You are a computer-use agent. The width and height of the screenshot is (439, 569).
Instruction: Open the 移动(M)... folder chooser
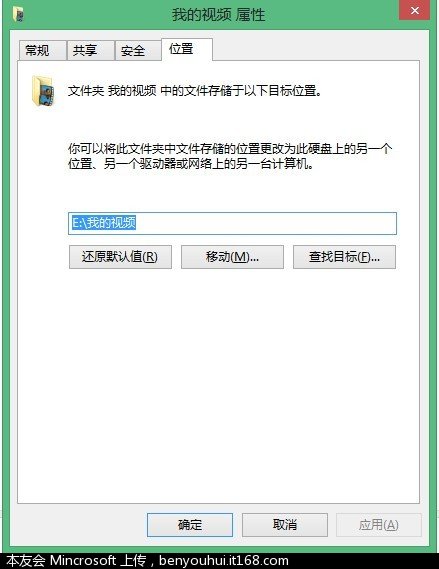point(233,257)
